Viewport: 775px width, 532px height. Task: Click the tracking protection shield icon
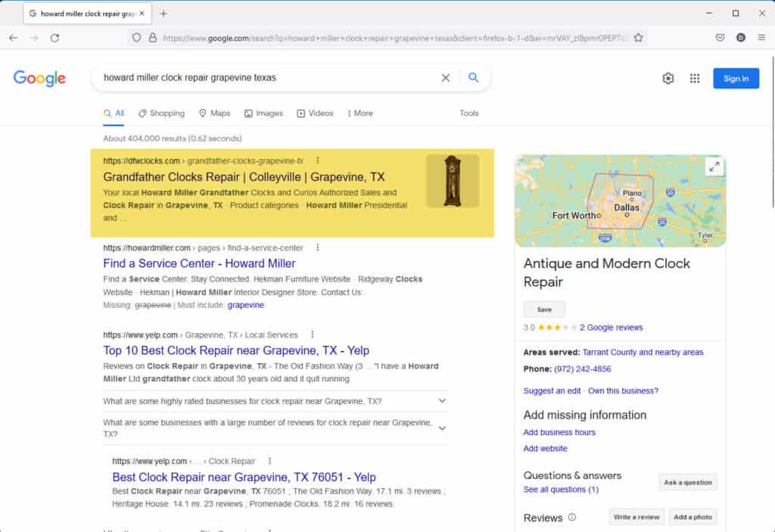(136, 38)
